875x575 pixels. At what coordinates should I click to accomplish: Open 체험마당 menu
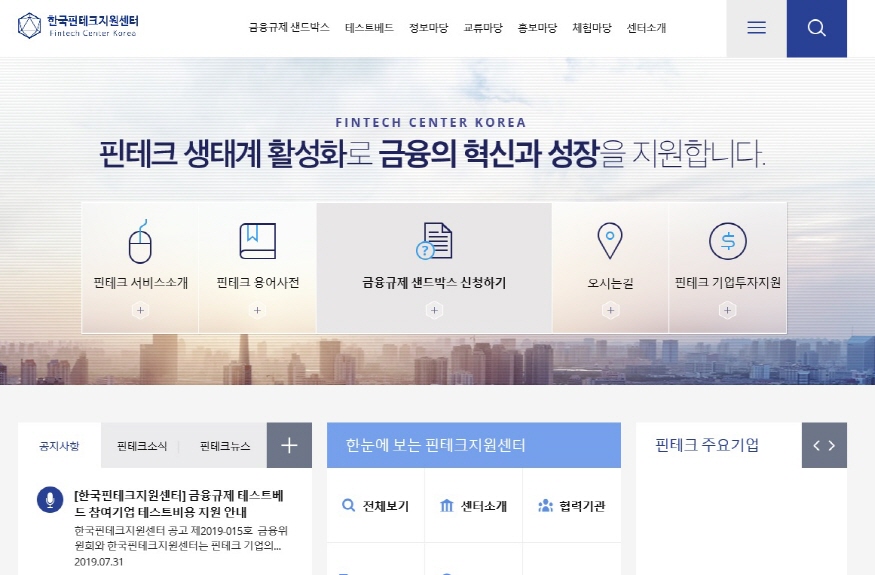pos(592,27)
